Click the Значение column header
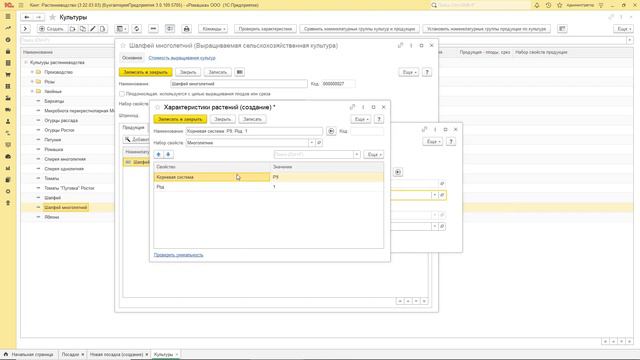This screenshot has width=640, height=360. pyautogui.click(x=327, y=167)
